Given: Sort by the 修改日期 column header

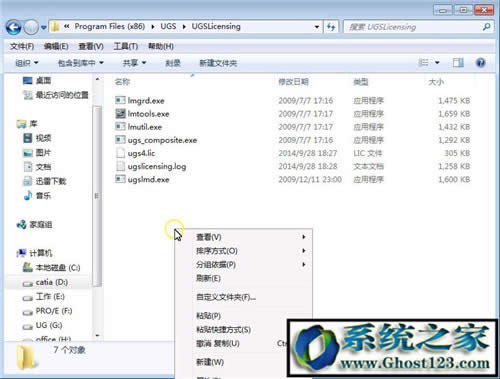Looking at the screenshot, I should (x=293, y=82).
